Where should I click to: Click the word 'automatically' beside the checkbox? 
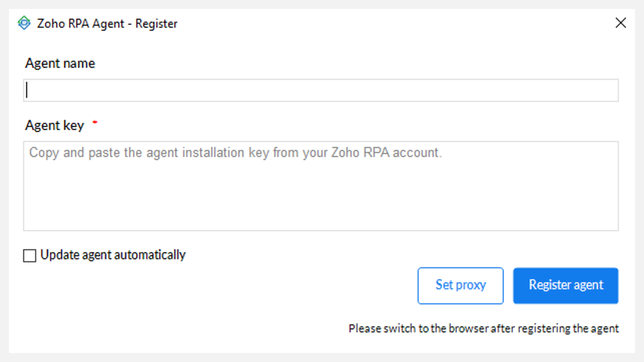(150, 255)
